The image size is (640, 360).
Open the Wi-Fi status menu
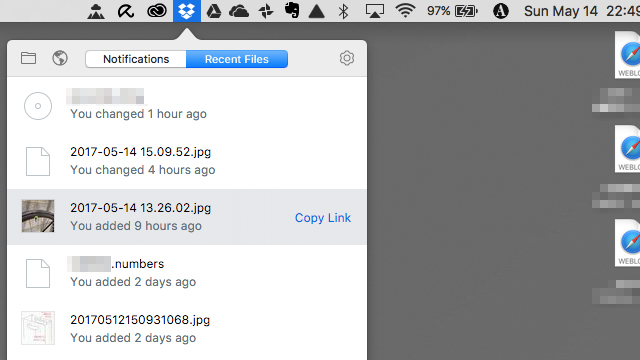coord(405,11)
